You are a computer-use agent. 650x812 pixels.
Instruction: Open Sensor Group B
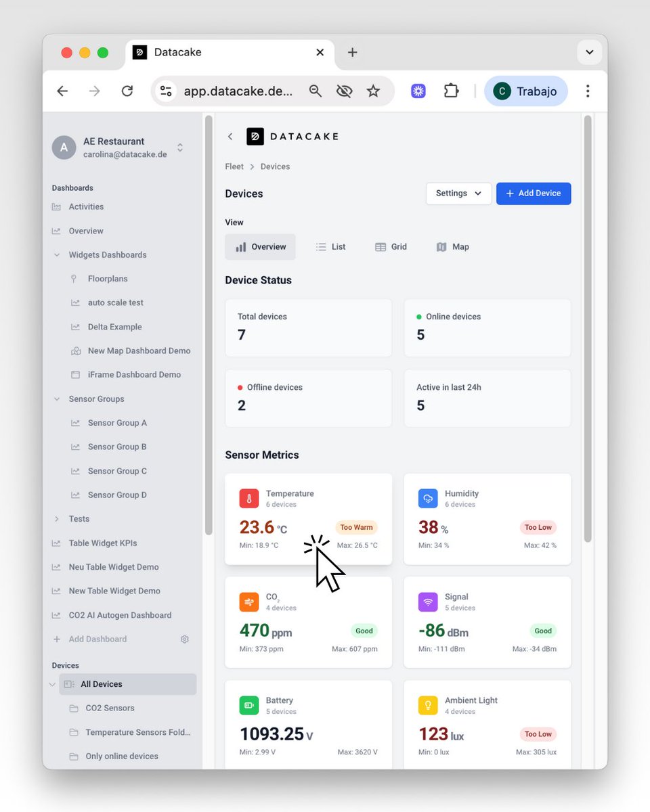(x=117, y=447)
